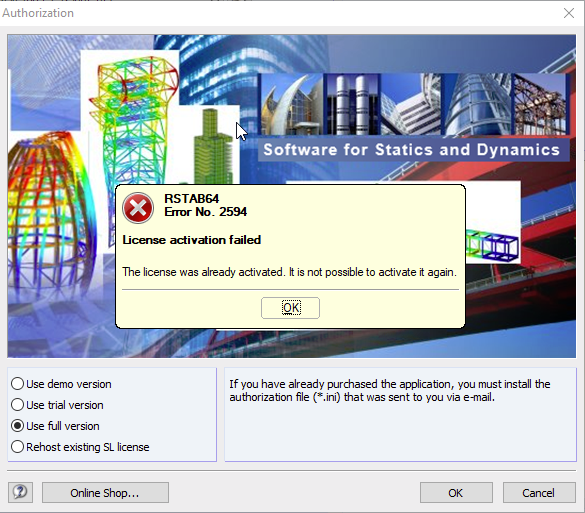The height and width of the screenshot is (513, 585).
Task: Click the 'RSTAB64' error title
Action: [x=192, y=198]
